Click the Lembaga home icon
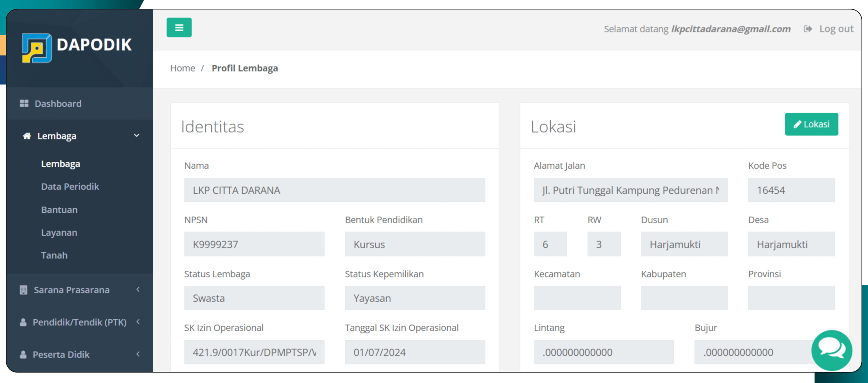 (x=27, y=136)
